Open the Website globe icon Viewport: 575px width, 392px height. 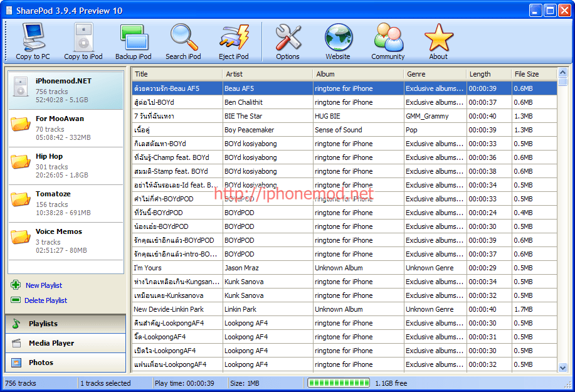pyautogui.click(x=338, y=38)
